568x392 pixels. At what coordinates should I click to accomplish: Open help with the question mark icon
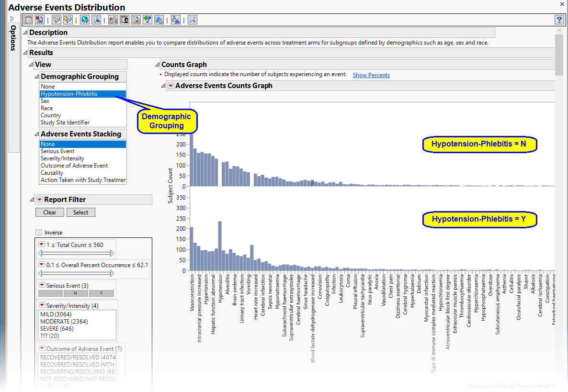click(x=558, y=20)
